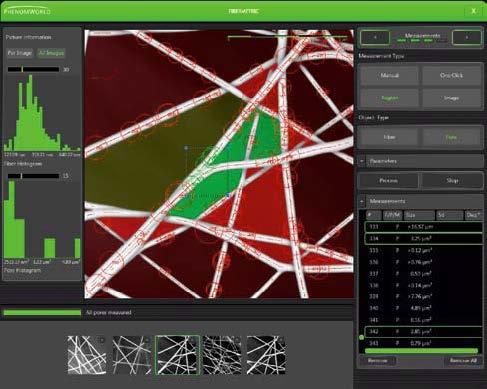This screenshot has height=389, width=487.
Task: Click corner icon on first fiber thumbnail
Action: click(102, 340)
